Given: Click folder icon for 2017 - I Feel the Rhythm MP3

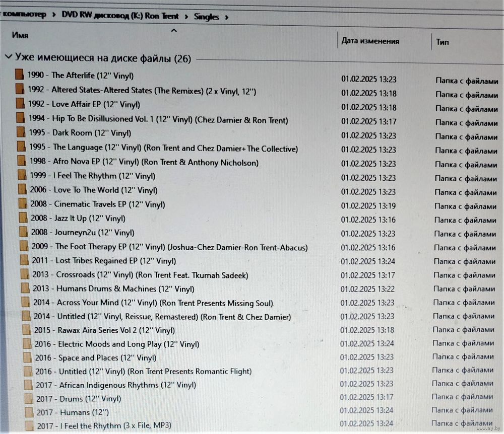Looking at the screenshot, I should tap(30, 425).
